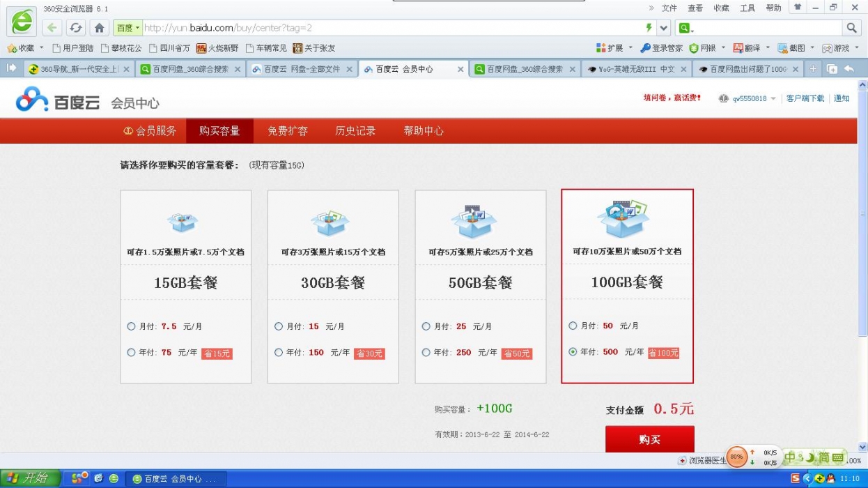Expand the 百度 search engine dropdown in address bar
This screenshot has width=868, height=488.
point(128,28)
